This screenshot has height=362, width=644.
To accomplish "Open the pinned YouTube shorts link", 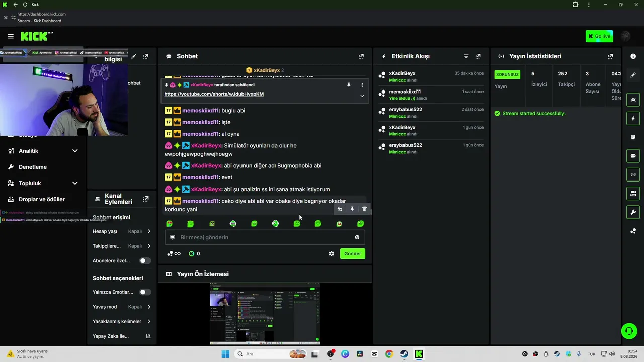I will [x=214, y=94].
